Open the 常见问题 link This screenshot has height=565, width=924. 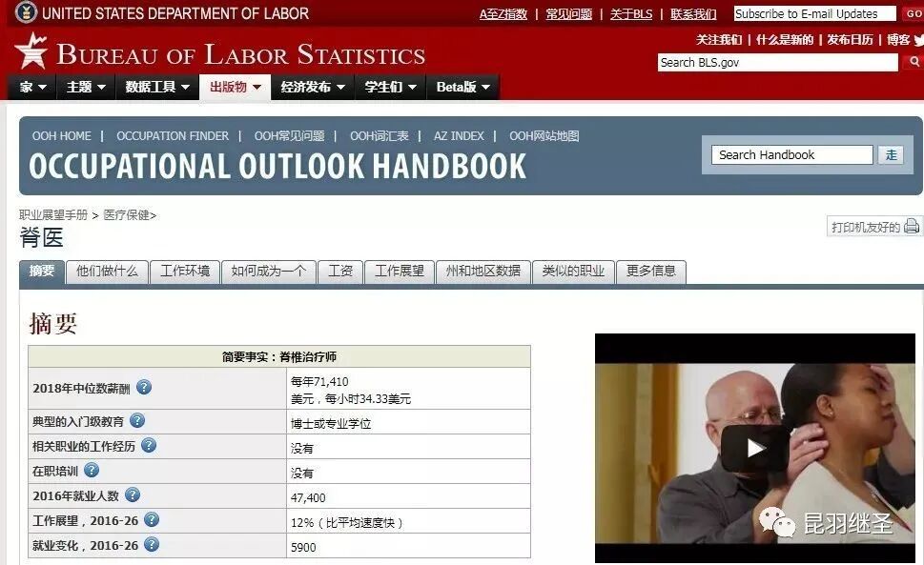click(x=568, y=13)
